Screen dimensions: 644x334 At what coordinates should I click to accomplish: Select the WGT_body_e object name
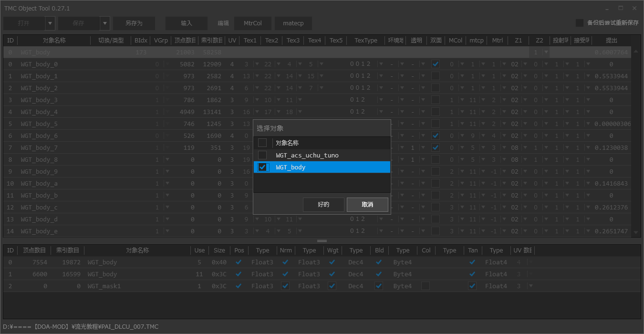[39, 231]
